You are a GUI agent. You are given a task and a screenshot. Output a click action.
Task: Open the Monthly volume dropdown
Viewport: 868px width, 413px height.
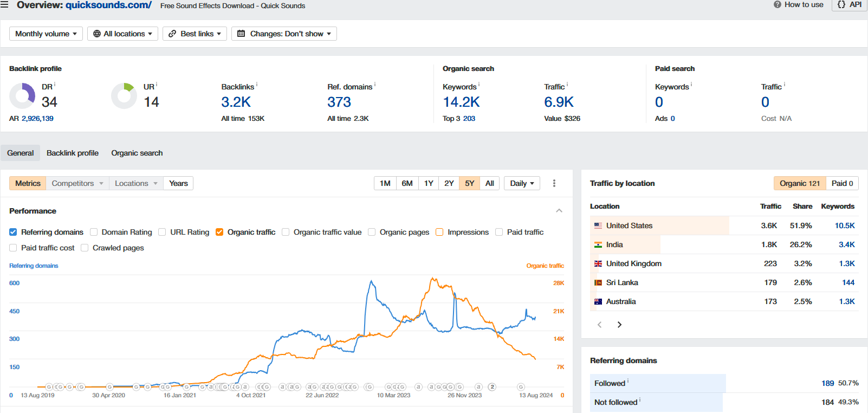pos(46,34)
